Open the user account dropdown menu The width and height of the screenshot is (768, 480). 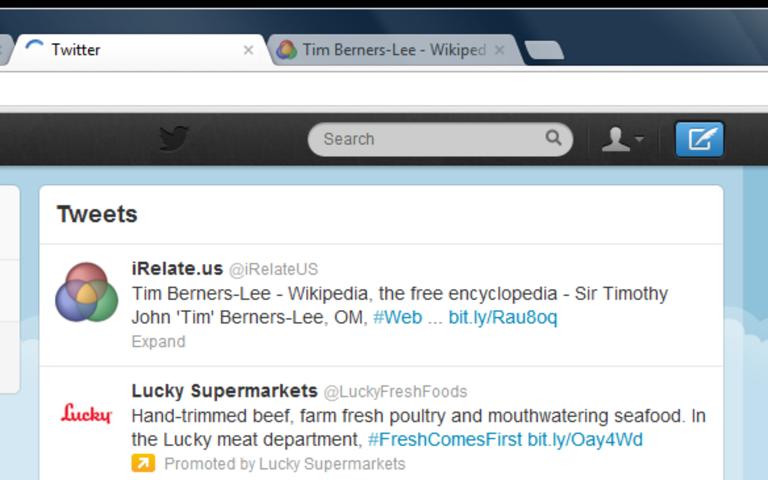click(x=623, y=139)
